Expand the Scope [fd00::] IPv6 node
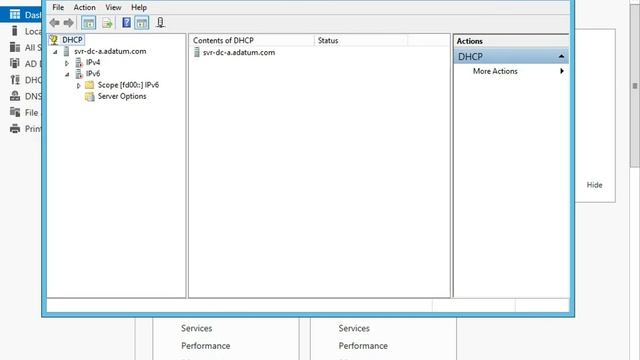The image size is (640, 360). click(78, 86)
